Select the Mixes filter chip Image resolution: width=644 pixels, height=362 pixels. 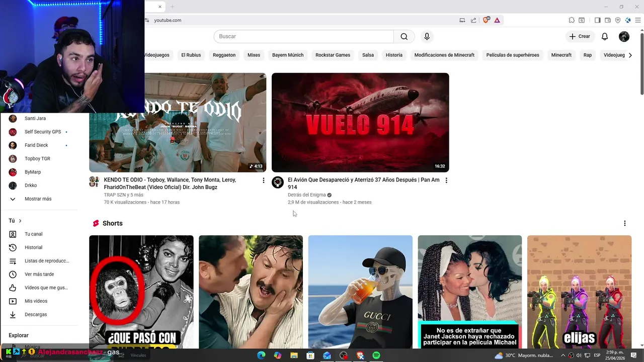[x=254, y=55]
